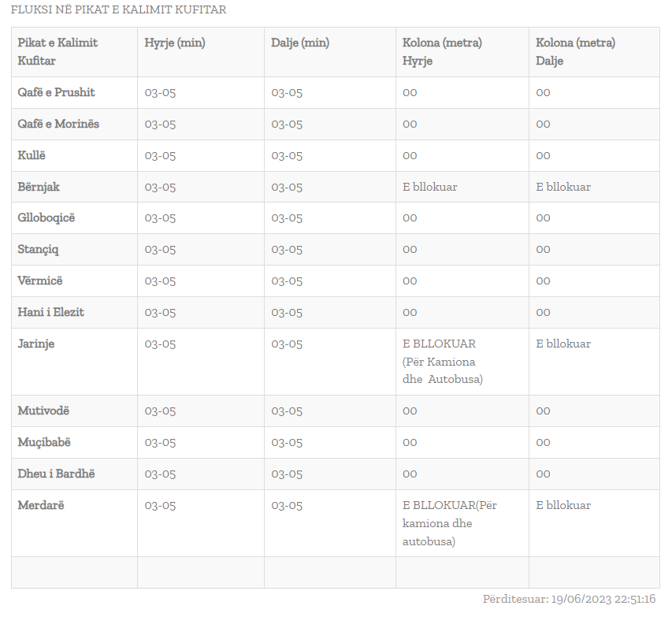Image resolution: width=672 pixels, height=617 pixels.
Task: Click the Pikat e Kalimit Kufitar column header
Action: pos(58,51)
